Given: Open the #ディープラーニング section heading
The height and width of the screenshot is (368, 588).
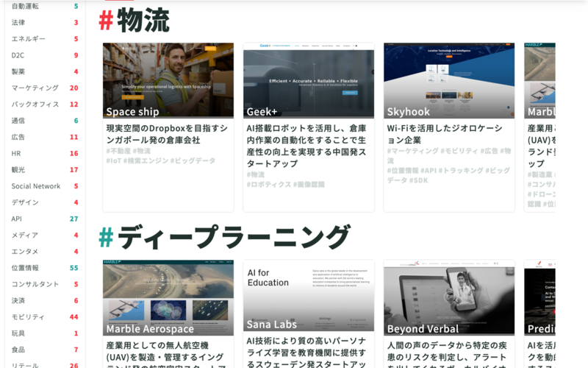Looking at the screenshot, I should tap(224, 237).
